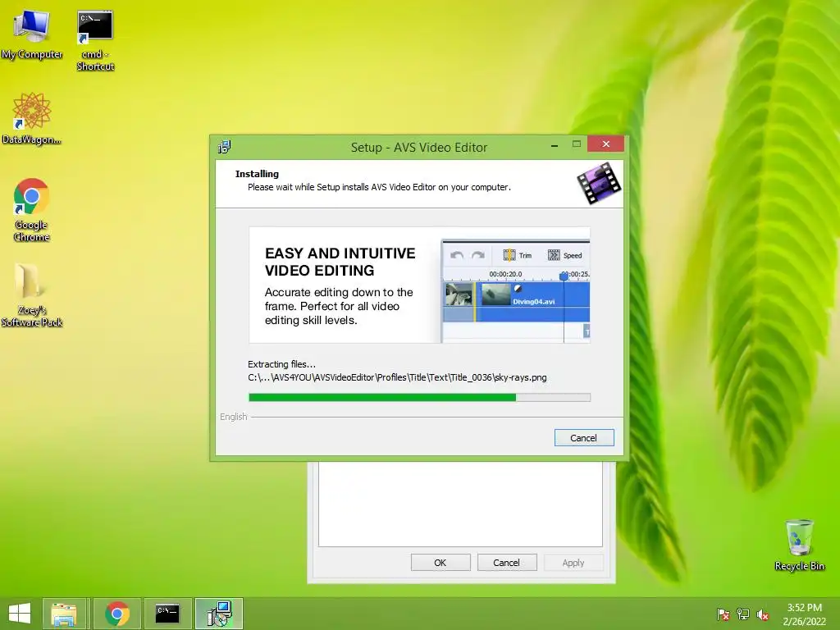This screenshot has height=630, width=840.
Task: Click the Action Center flag tray icon
Action: [724, 614]
